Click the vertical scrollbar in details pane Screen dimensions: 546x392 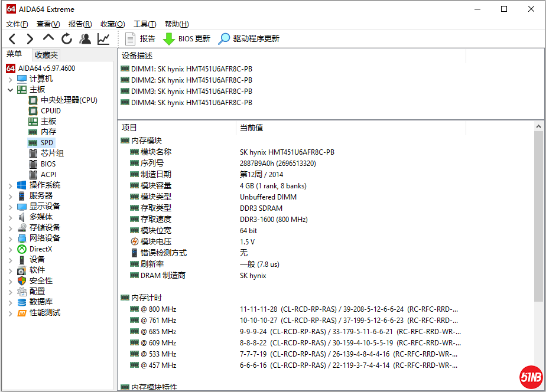coord(539,236)
